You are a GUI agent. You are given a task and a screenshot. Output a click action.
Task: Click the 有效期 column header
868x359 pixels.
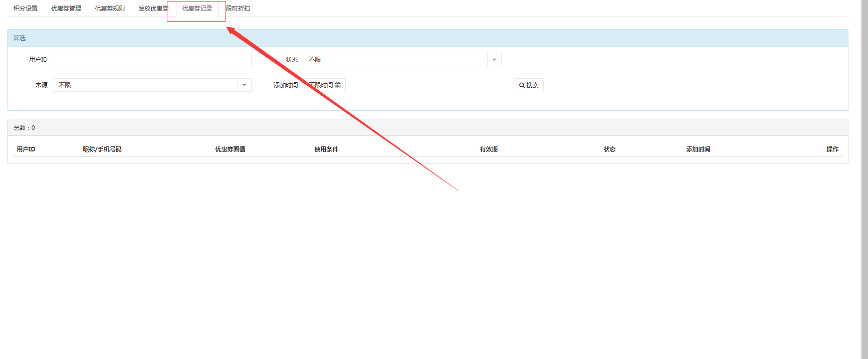click(489, 149)
